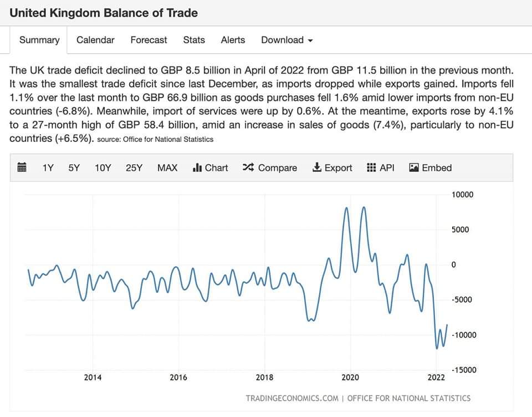Switch to the Calendar tab
The height and width of the screenshot is (417, 532).
(x=95, y=40)
